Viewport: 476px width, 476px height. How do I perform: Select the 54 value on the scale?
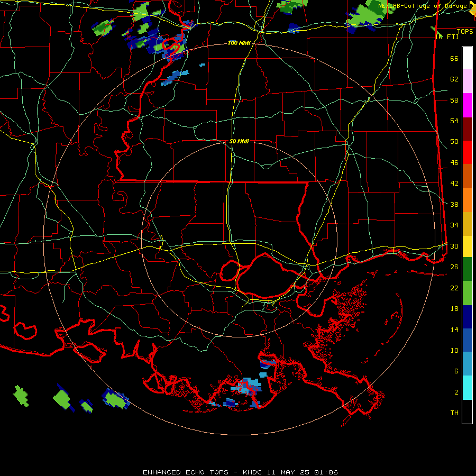pyautogui.click(x=454, y=121)
